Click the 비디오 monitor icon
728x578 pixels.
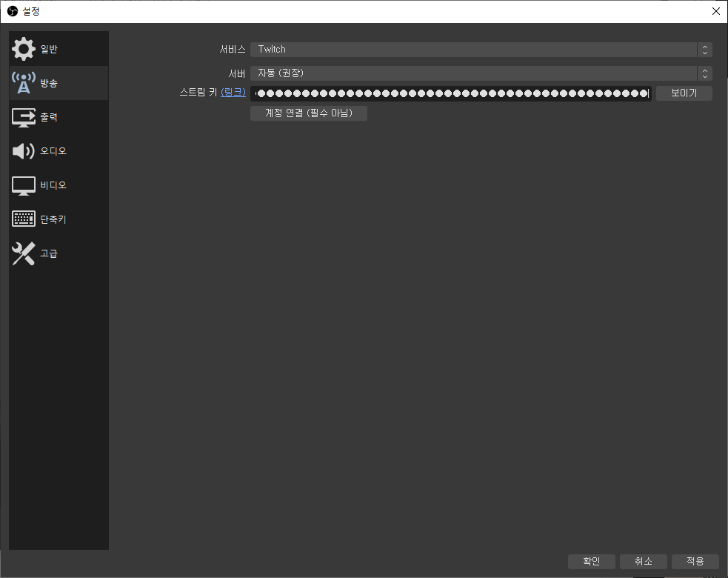(23, 185)
